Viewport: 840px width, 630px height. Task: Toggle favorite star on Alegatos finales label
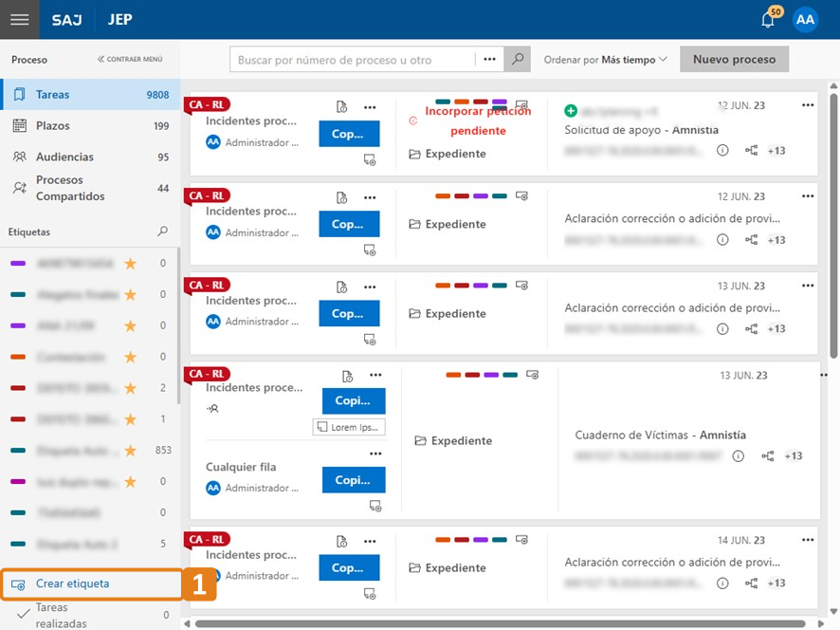[130, 295]
